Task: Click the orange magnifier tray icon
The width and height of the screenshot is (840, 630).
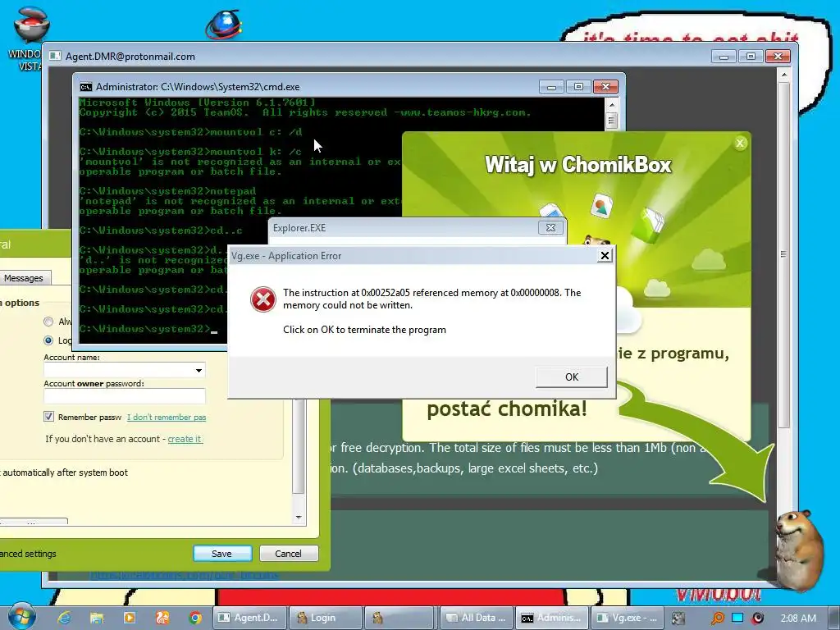Action: 717,619
